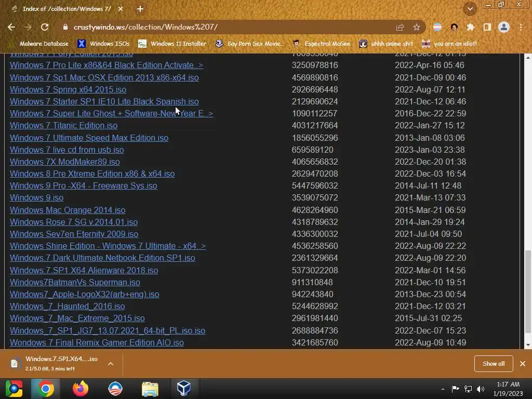Viewport: 532px width, 399px height.
Task: Open the Windows ISOs bookmark
Action: [x=103, y=44]
